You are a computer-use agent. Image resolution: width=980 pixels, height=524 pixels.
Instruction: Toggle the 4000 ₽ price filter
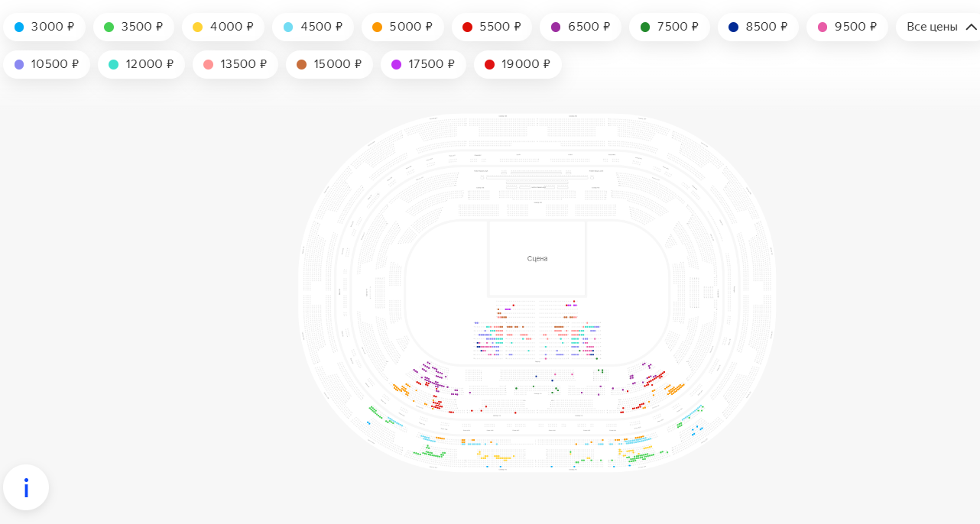[223, 27]
